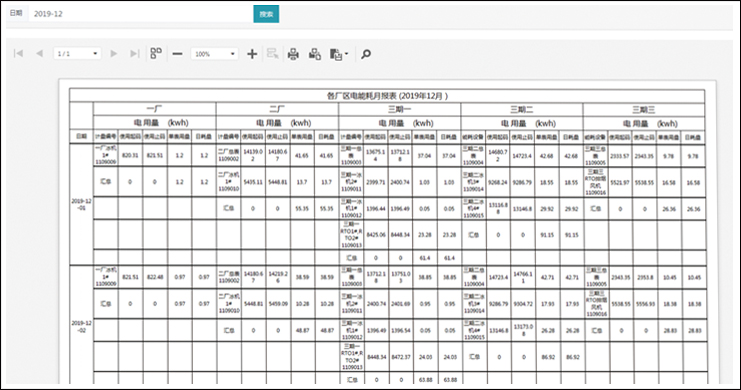The image size is (741, 390).
Task: Jump to the last report page
Action: (x=135, y=53)
